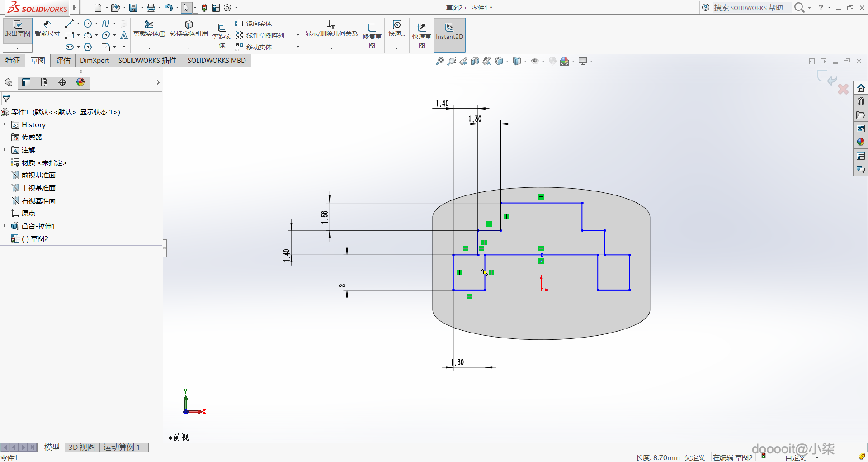Click Convert Entities (转换实体引用) icon
The image size is (868, 462).
(189, 24)
